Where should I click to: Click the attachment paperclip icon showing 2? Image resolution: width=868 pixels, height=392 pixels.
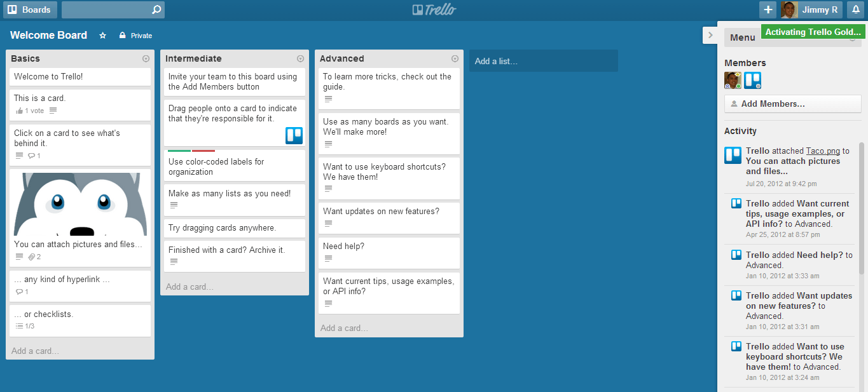click(31, 257)
